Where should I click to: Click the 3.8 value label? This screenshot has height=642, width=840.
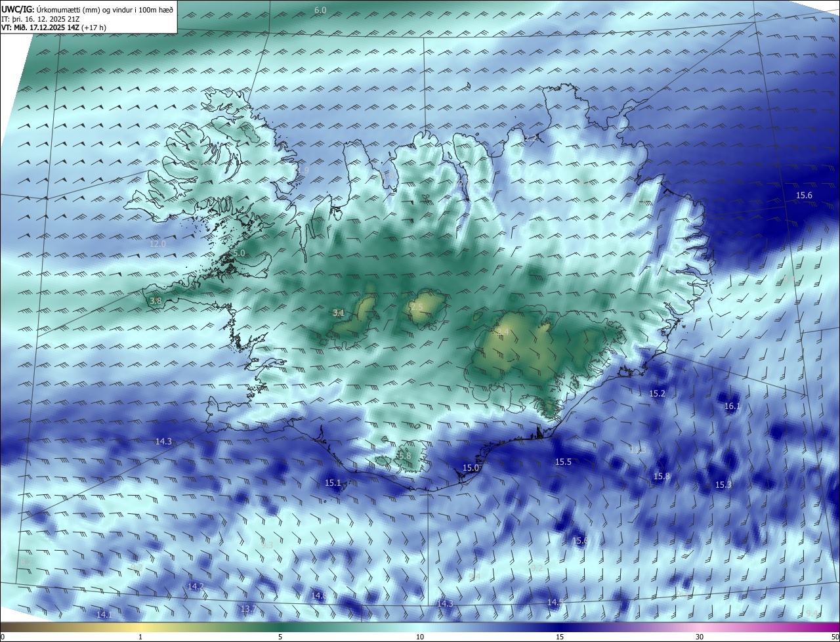point(156,301)
